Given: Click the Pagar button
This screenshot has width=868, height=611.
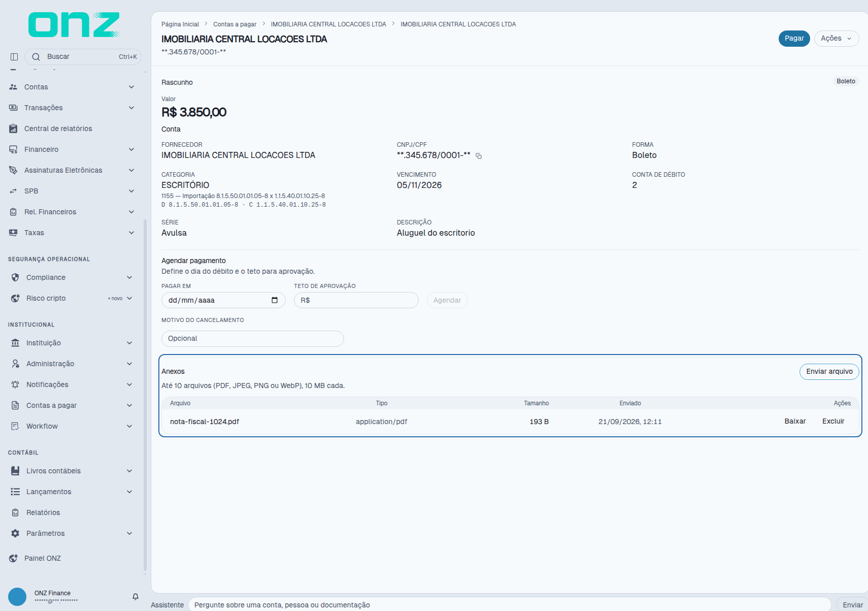Looking at the screenshot, I should click(794, 39).
